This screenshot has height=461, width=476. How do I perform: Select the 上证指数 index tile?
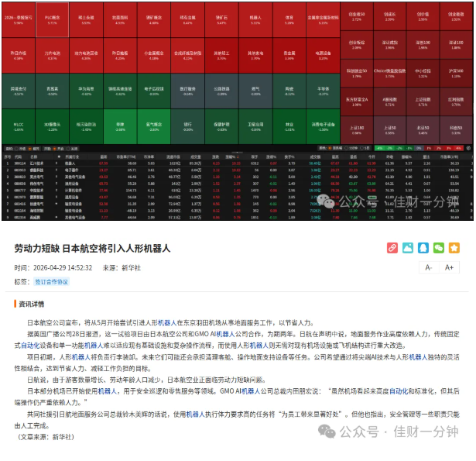click(x=423, y=101)
